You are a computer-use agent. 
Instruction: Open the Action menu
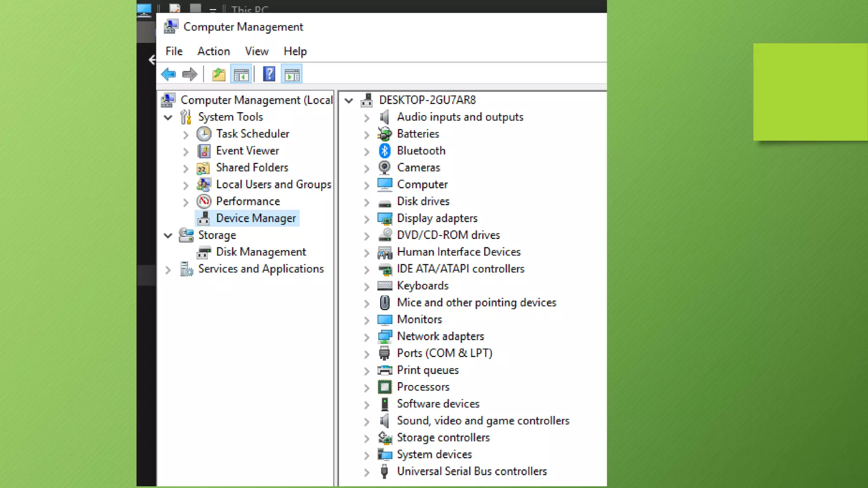pos(214,51)
